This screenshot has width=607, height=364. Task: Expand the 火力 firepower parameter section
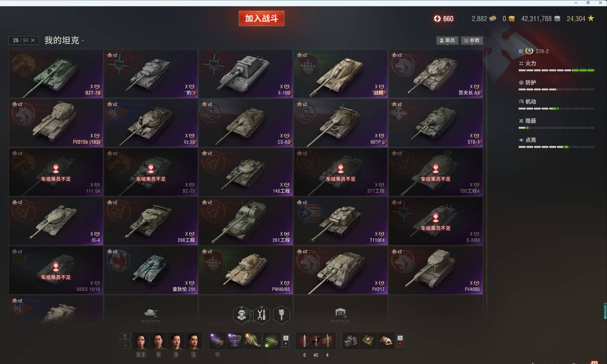pos(556,63)
